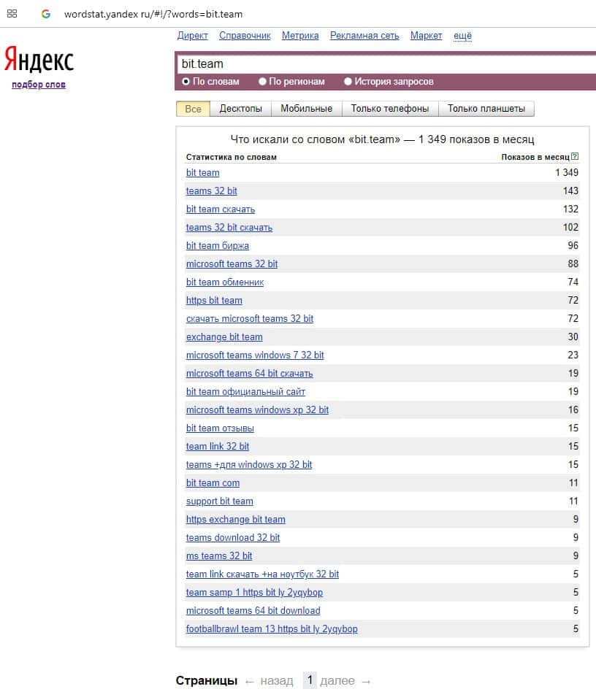Click the 23 count value
596x700 pixels.
573,355
